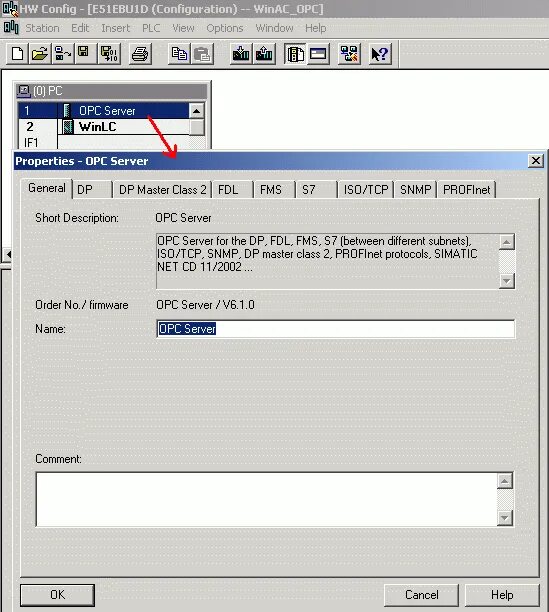Click the address overview window icon
Image resolution: width=549 pixels, height=612 pixels.
point(318,54)
